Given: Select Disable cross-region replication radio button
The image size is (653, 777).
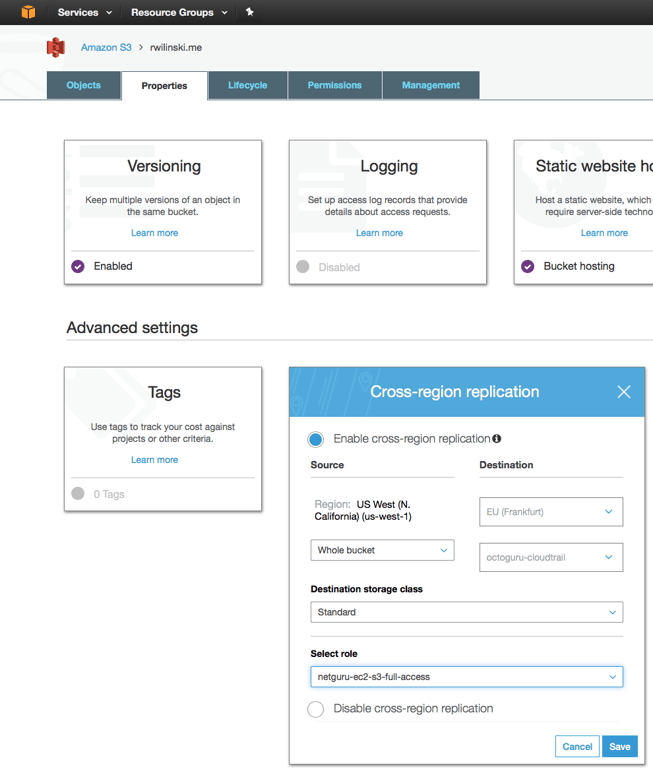Looking at the screenshot, I should coord(316,709).
